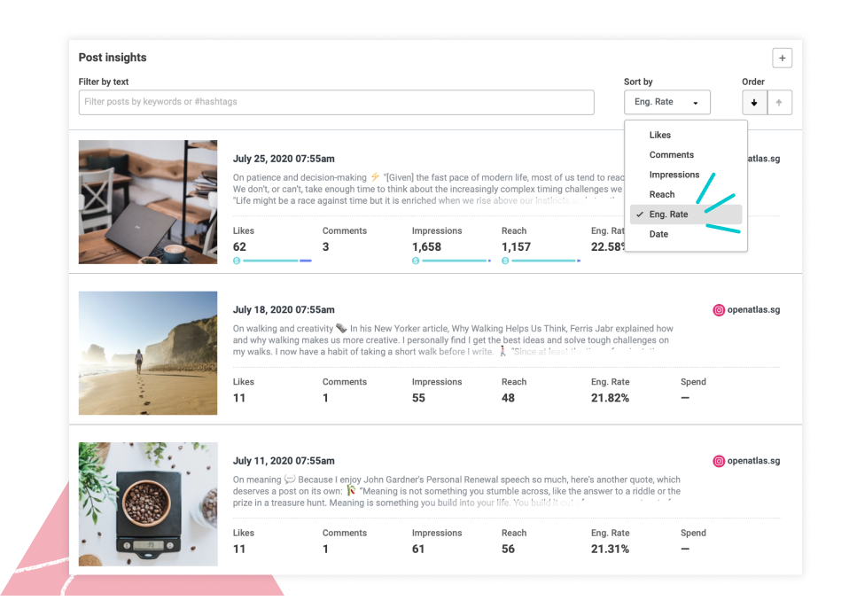The image size is (857, 616).
Task: Select Likes in the sort menu
Action: [x=660, y=136]
